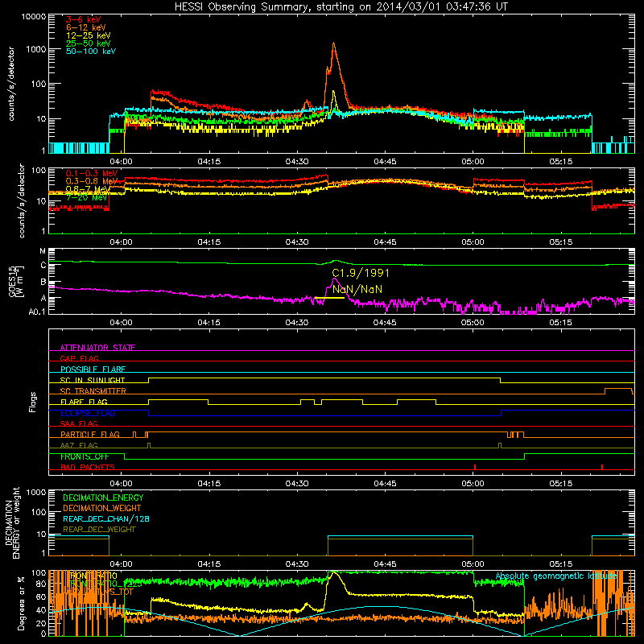Viewport: 644px width, 644px height.
Task: Select the 'FRONTS_OFF' flag label
Action: [85, 456]
